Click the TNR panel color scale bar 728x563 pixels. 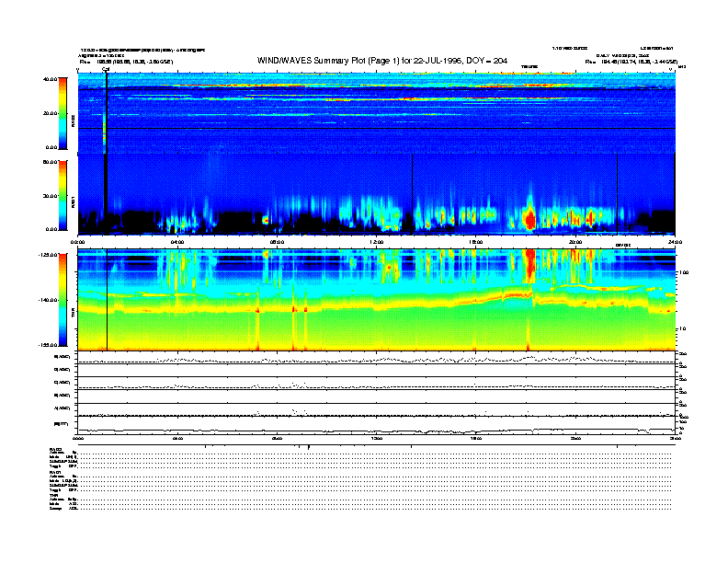63,300
